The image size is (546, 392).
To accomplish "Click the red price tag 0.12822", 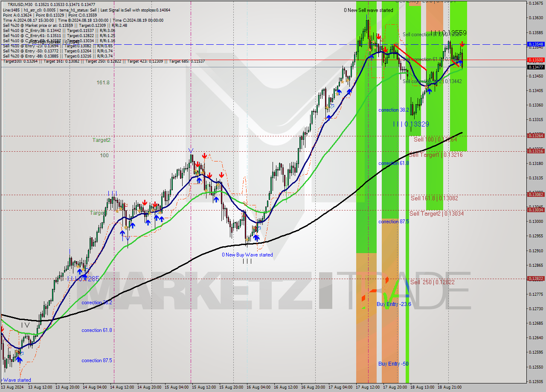I will [x=536, y=278].
